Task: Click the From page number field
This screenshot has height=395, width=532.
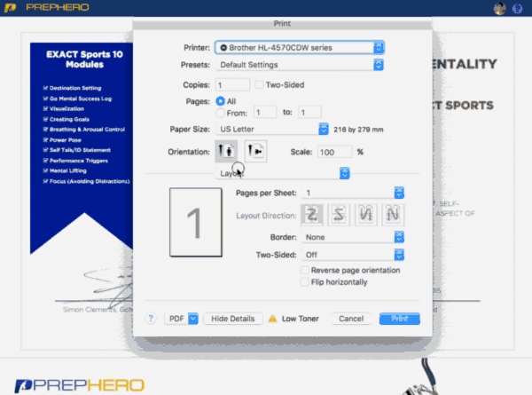Action: pos(264,112)
